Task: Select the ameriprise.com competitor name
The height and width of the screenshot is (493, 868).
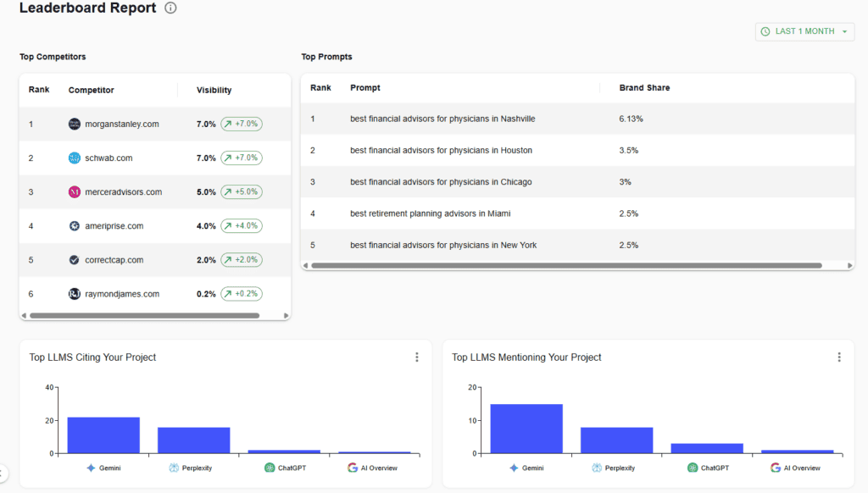Action: tap(114, 226)
